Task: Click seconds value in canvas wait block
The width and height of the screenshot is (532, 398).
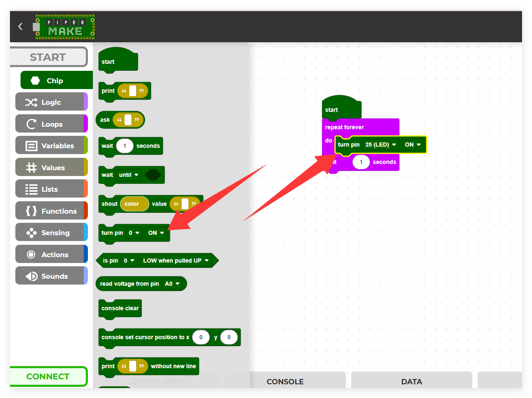Action: point(361,162)
